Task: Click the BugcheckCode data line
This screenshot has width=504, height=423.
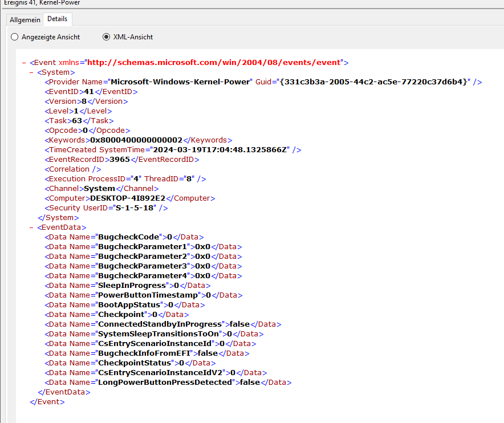Action: pos(124,237)
